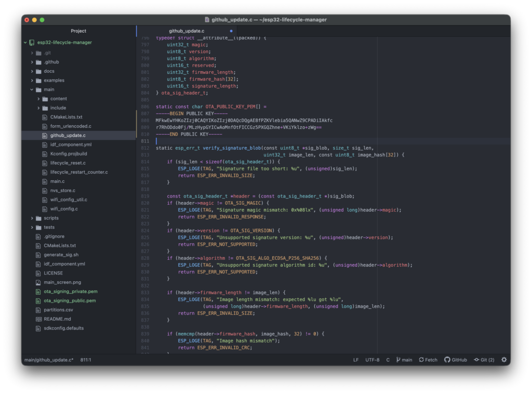
Task: Open the Git (2) changes panel
Action: tap(484, 360)
